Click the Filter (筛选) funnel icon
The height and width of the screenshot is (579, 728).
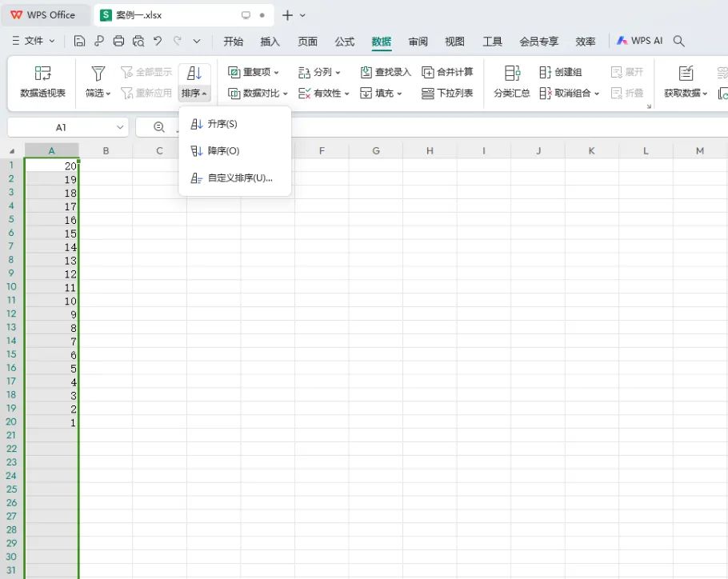[x=98, y=74]
